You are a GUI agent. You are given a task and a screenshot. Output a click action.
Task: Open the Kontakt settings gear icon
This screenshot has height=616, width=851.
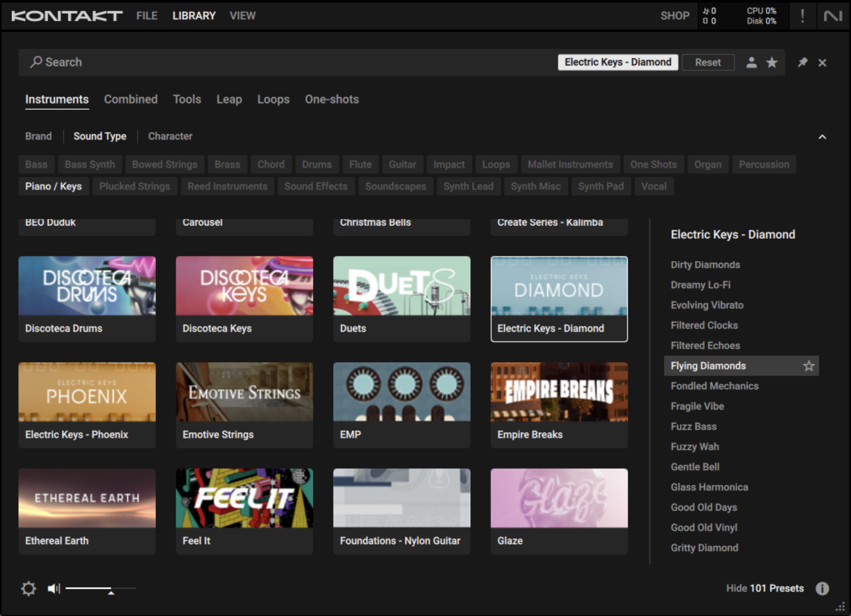[x=28, y=588]
